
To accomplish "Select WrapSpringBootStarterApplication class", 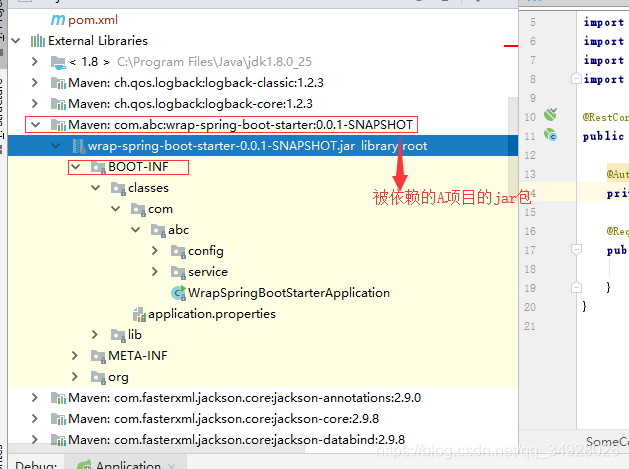I will click(289, 293).
